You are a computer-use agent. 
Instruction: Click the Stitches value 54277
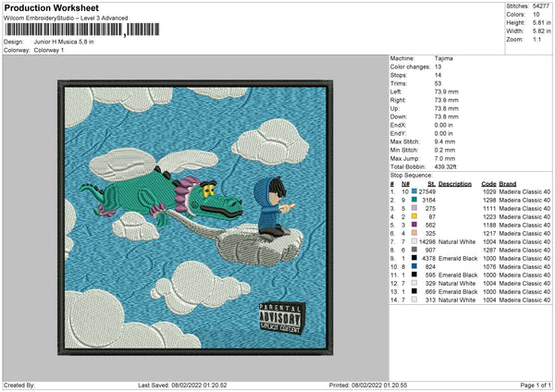pos(541,6)
